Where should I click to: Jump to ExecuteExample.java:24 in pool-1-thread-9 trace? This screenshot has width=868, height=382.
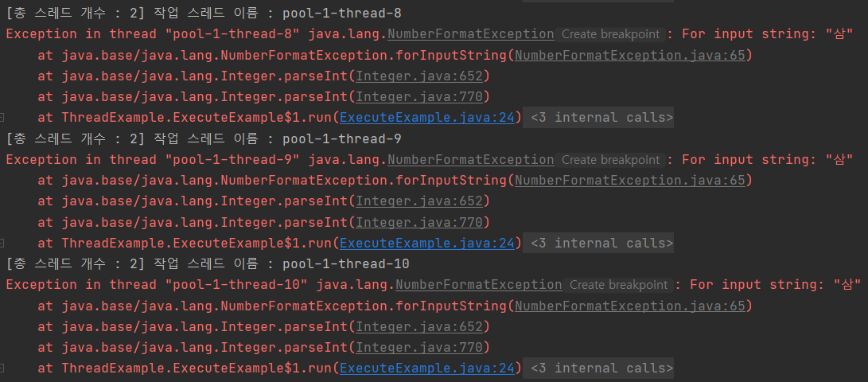[426, 243]
